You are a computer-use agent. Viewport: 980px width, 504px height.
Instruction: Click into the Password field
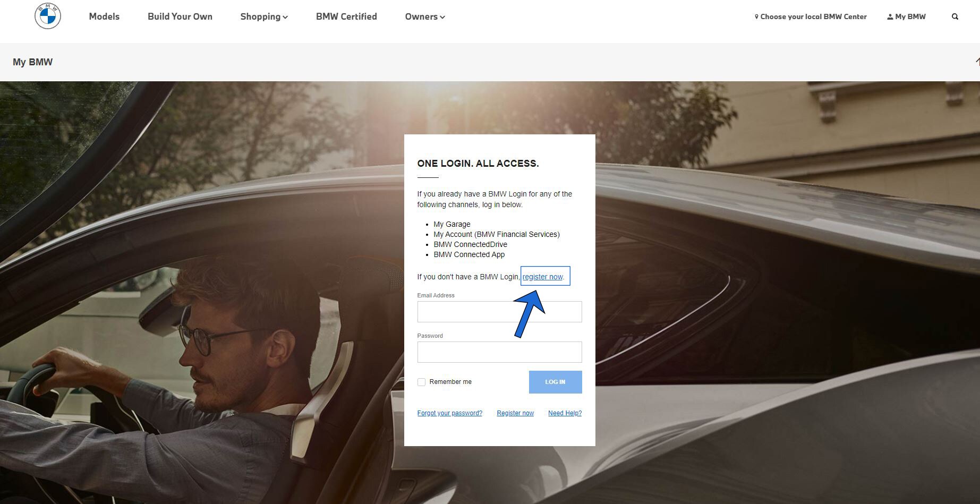coord(499,352)
